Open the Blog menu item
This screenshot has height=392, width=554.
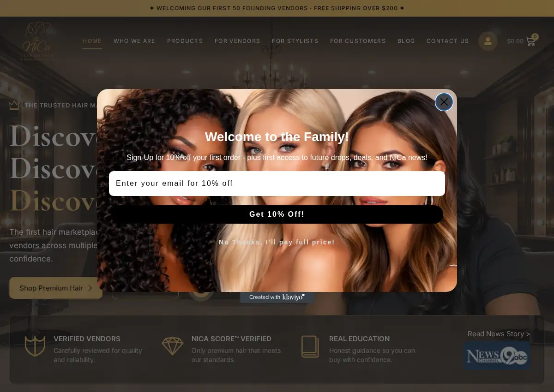(x=406, y=41)
